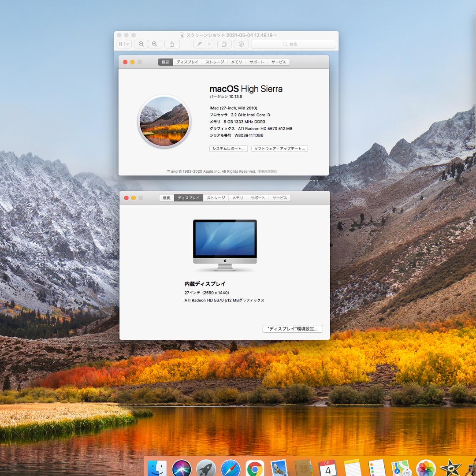476x476 pixels.
Task: Click メモリ 8 GB 1333 MHz DDR3 line
Action: coord(238,122)
